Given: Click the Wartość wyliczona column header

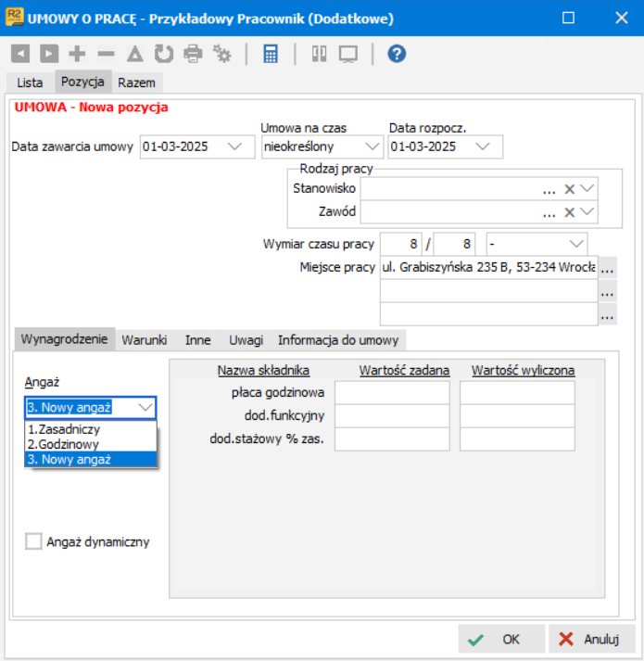Looking at the screenshot, I should (523, 370).
